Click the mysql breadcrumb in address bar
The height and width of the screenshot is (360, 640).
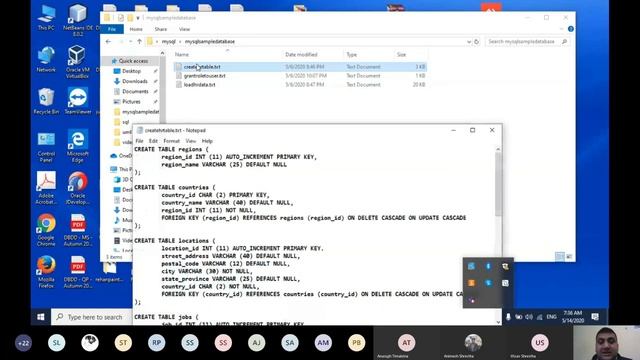click(x=169, y=42)
